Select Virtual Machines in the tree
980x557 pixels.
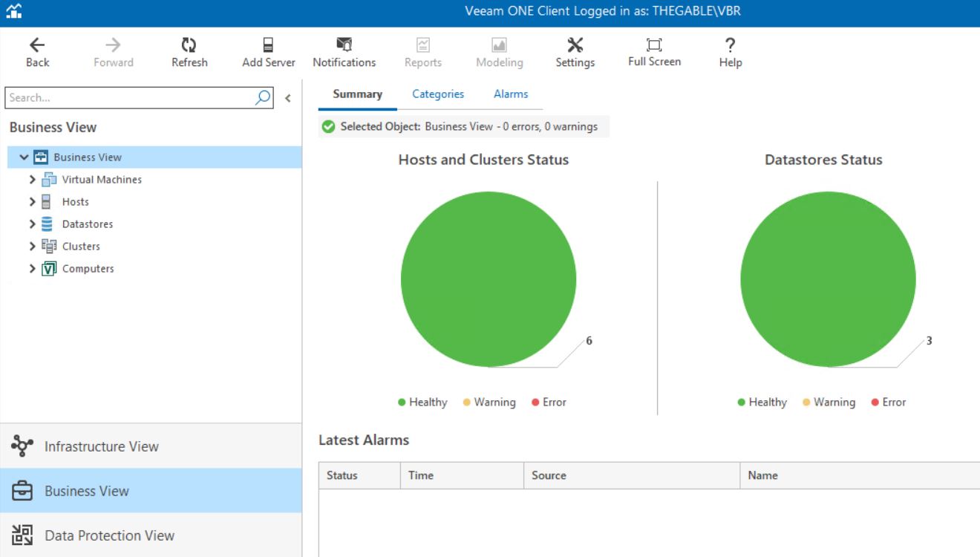pyautogui.click(x=102, y=179)
